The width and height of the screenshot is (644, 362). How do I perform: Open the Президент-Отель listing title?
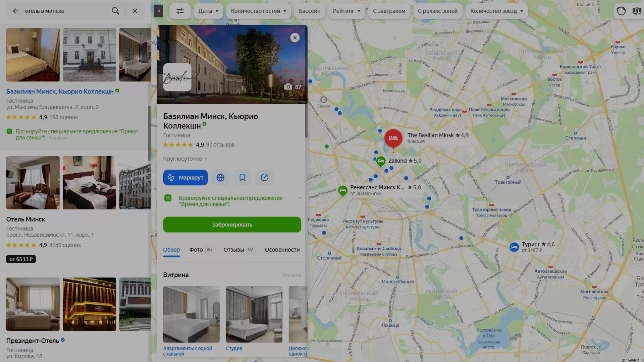pyautogui.click(x=33, y=341)
